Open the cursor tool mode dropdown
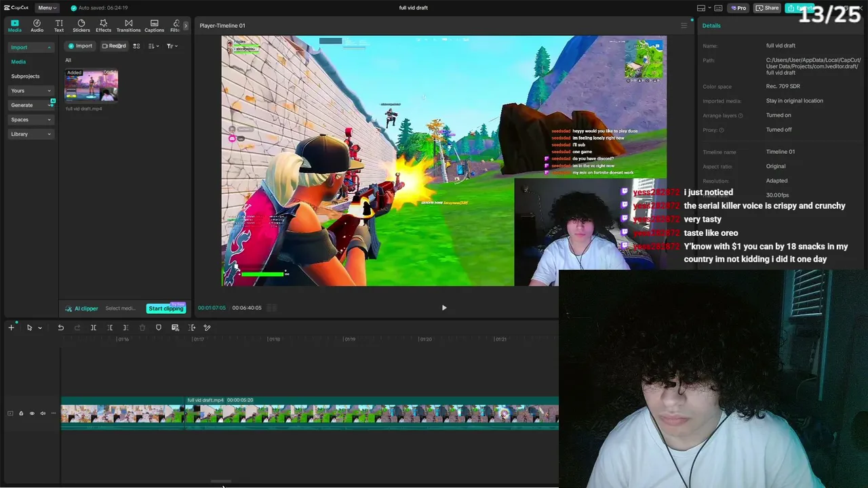This screenshot has height=488, width=868. pos(40,328)
